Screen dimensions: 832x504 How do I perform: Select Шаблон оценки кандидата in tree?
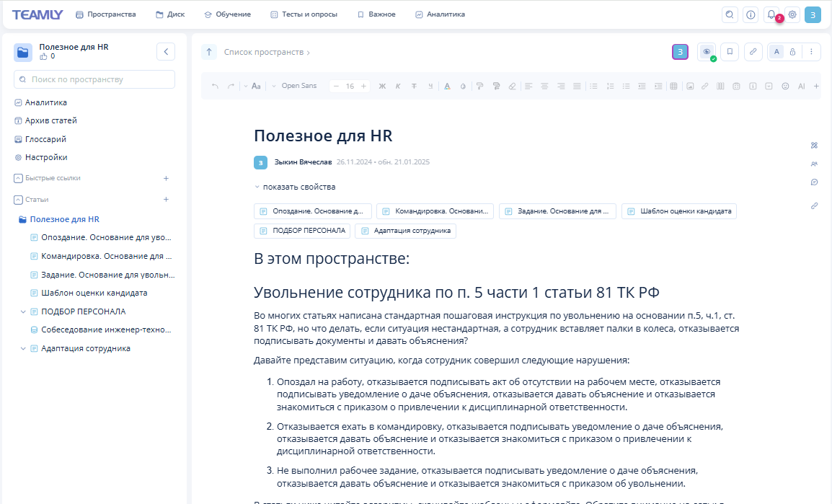(x=89, y=293)
